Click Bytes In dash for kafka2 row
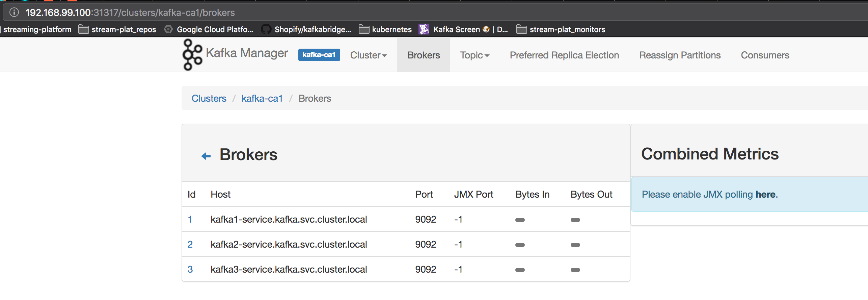Viewport: 868px width, 300px height. point(520,245)
